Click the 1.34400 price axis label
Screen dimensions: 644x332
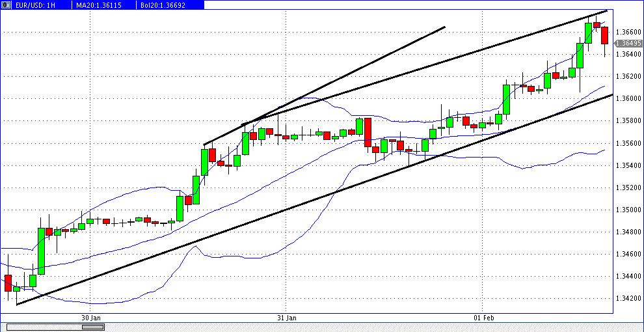(x=629, y=277)
